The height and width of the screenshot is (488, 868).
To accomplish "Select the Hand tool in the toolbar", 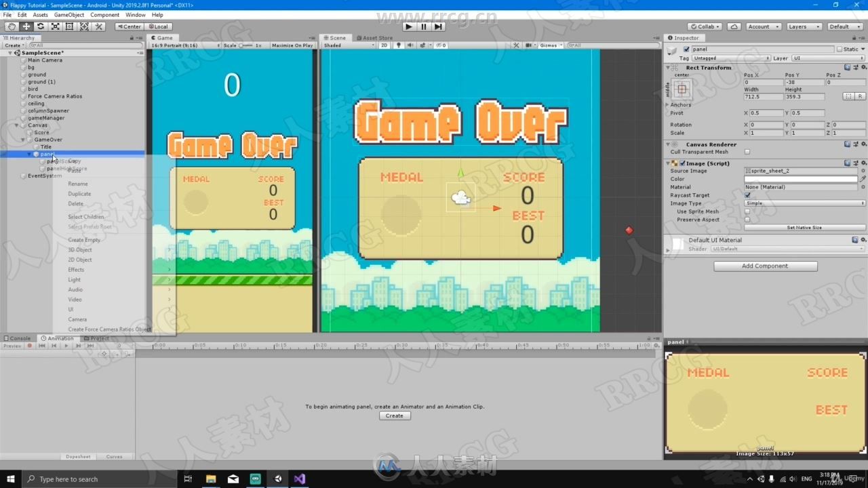I will tap(12, 26).
